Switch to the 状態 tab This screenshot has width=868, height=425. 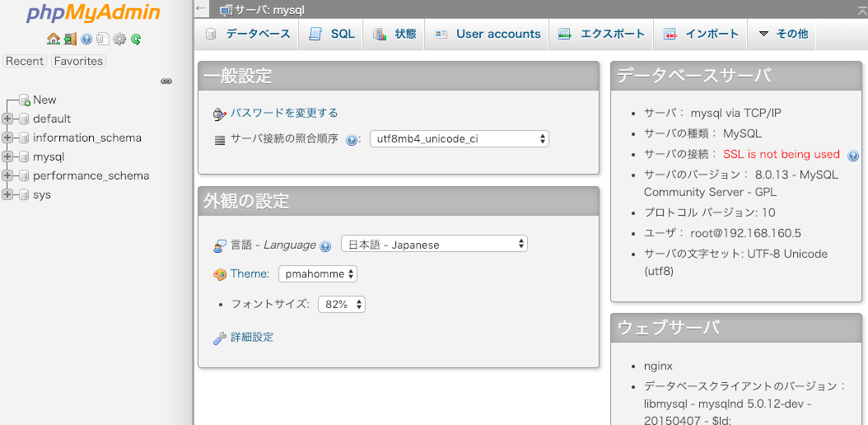click(394, 34)
